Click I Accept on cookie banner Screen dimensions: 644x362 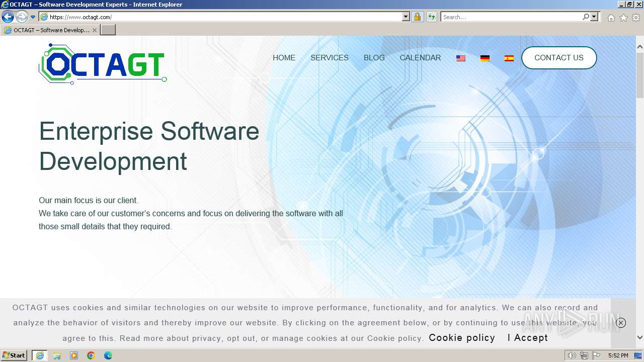(x=528, y=338)
